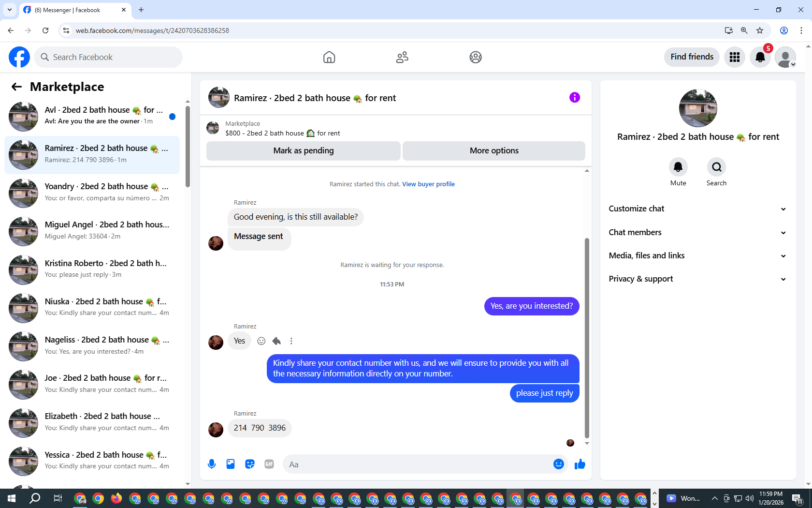
Task: Reload the page
Action: (45, 30)
